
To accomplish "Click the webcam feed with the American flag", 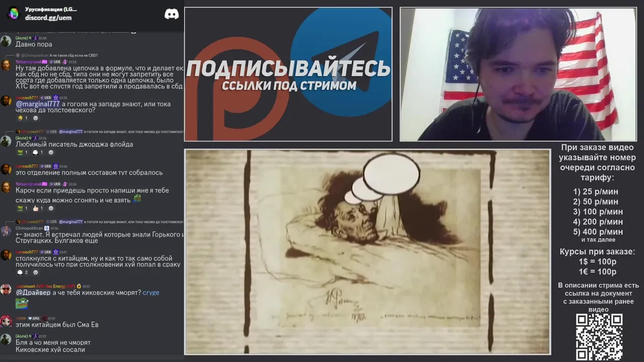I will (518, 74).
